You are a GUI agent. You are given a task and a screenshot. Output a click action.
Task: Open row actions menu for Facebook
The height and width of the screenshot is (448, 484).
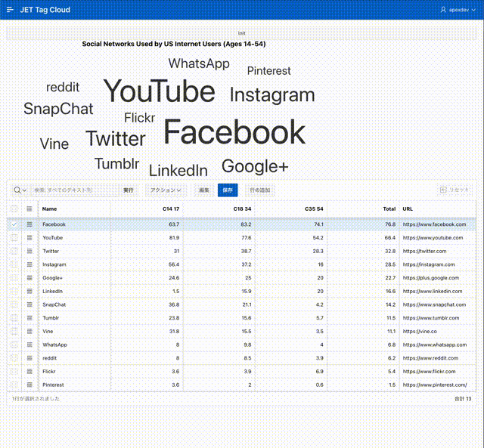pyautogui.click(x=29, y=224)
